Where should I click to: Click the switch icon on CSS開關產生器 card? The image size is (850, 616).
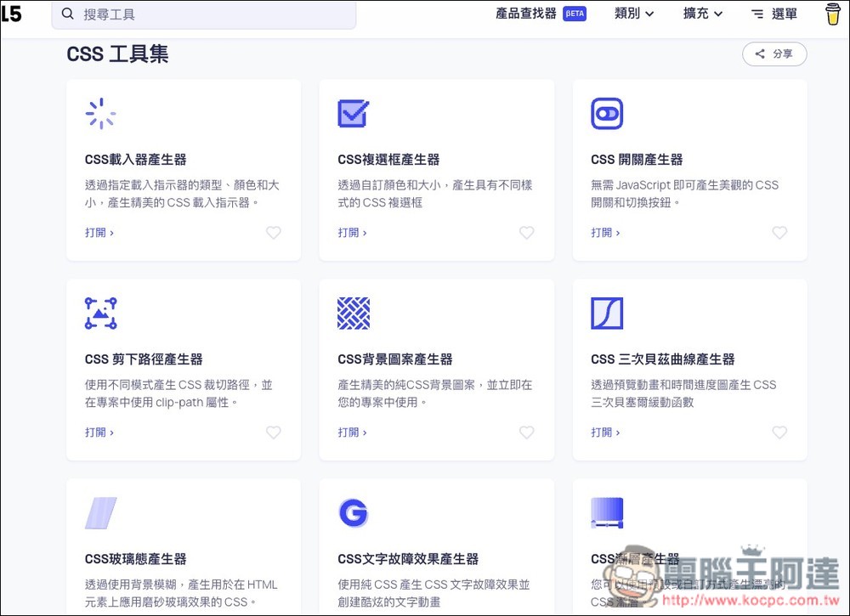pos(607,112)
